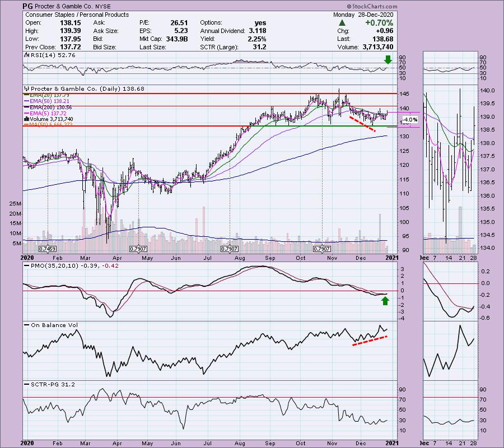The image size is (504, 448).
Task: Click the 'Procter & Gamble Co. NYSE' title text
Action: coord(72,6)
